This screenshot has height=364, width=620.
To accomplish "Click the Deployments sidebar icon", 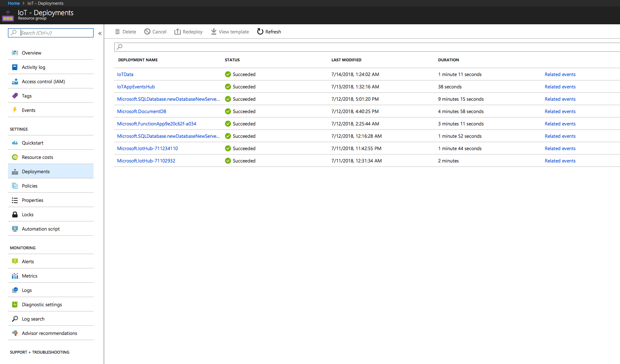I will (x=15, y=172).
